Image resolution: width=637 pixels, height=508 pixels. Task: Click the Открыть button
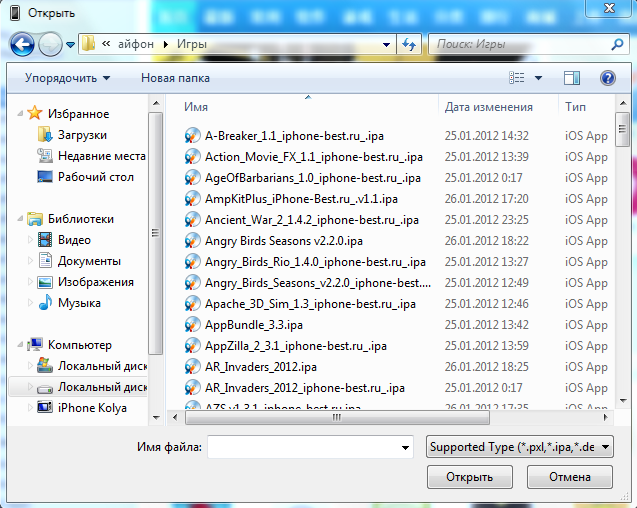coord(470,477)
